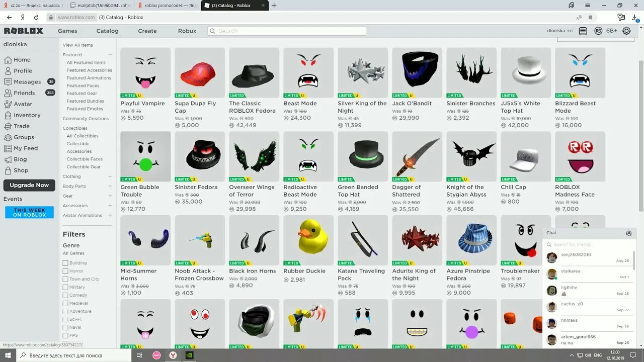The width and height of the screenshot is (644, 362).
Task: Expand the Clothing category
Action: pyautogui.click(x=110, y=176)
